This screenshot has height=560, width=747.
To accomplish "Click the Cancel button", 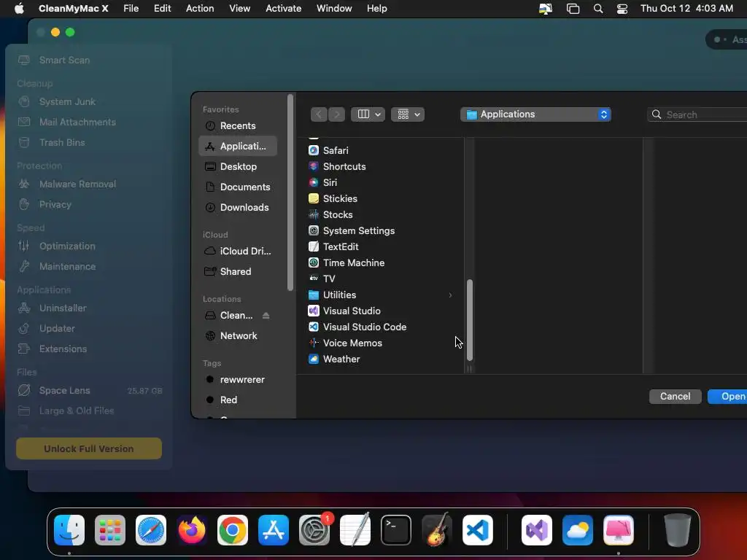I will point(675,397).
